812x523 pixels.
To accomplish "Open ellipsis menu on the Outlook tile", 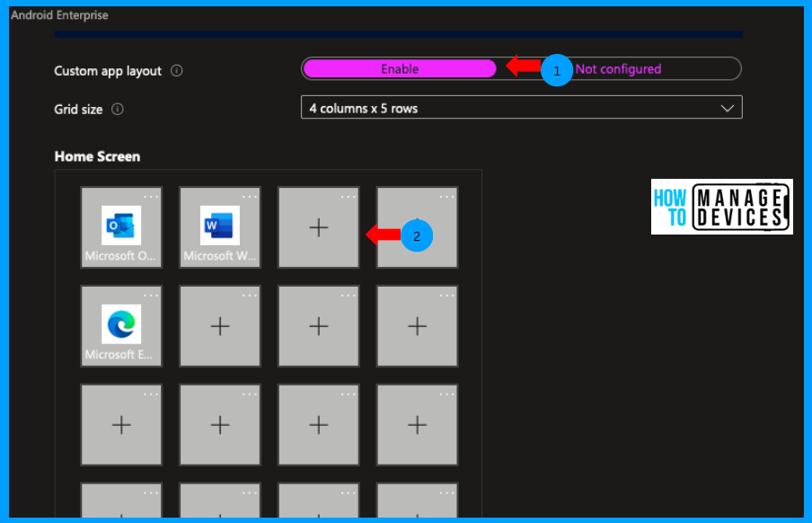I will [151, 197].
